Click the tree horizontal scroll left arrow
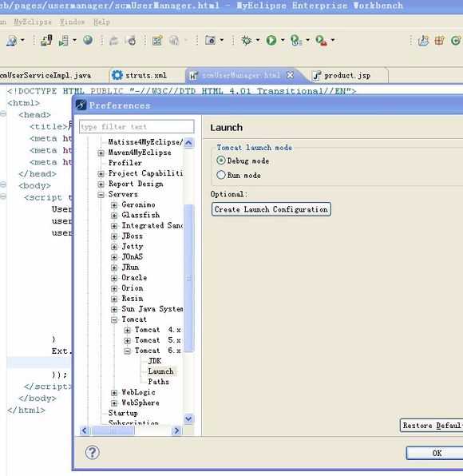The width and height of the screenshot is (463, 476). tap(85, 430)
